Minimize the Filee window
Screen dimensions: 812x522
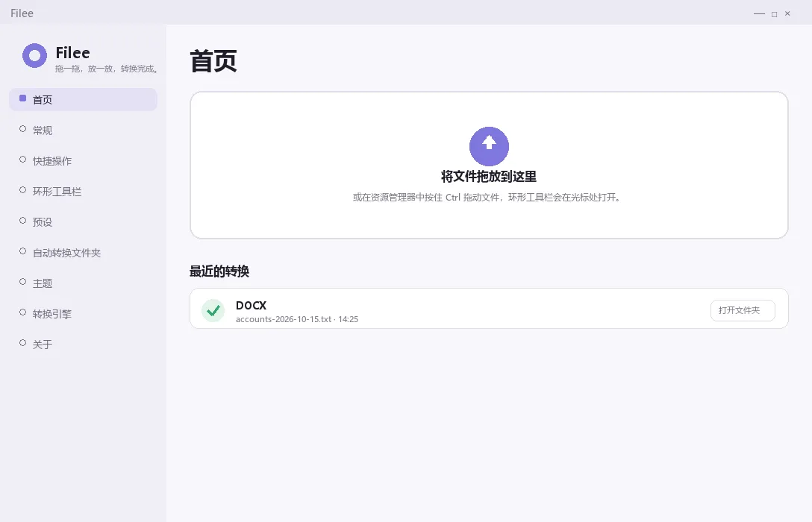pos(759,13)
